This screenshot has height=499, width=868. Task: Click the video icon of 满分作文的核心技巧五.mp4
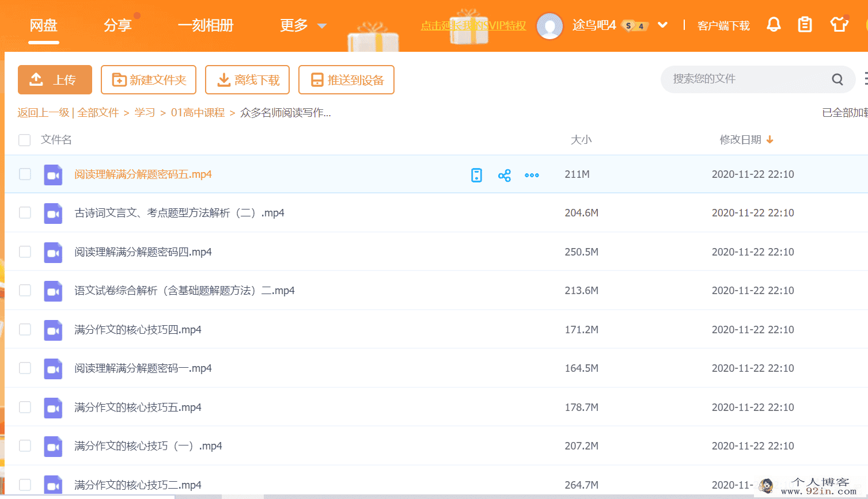[53, 408]
